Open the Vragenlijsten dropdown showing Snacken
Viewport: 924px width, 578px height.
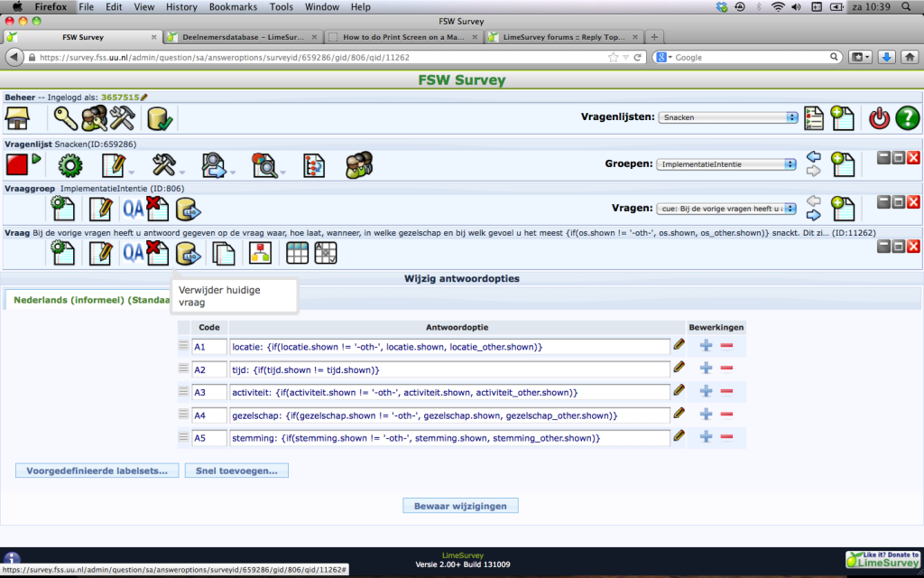pyautogui.click(x=728, y=117)
